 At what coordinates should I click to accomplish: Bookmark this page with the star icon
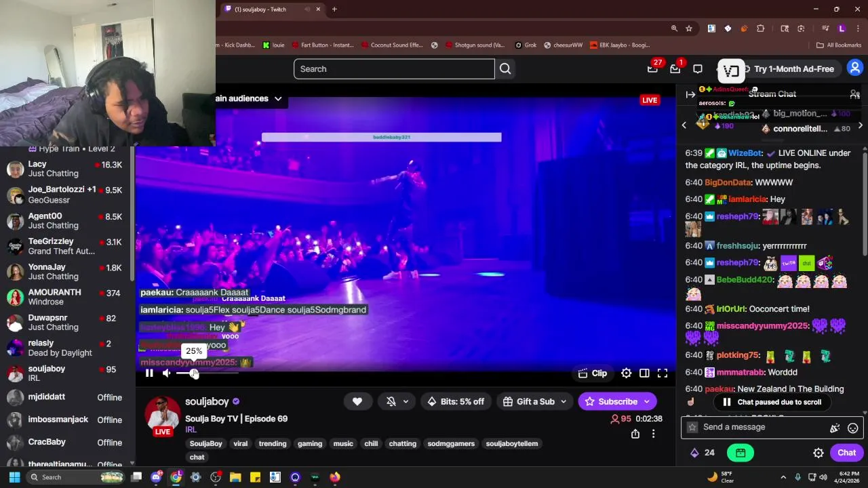point(689,28)
